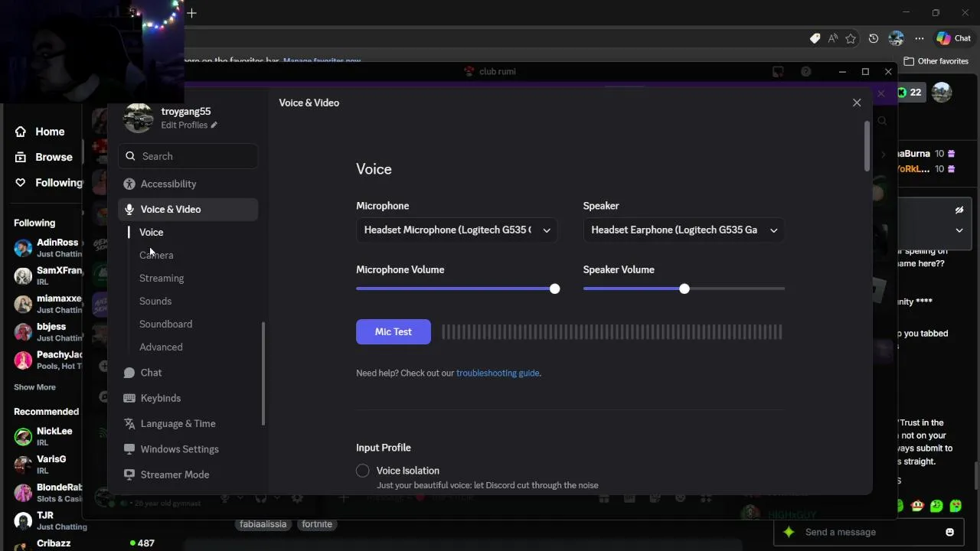
Task: Click the Browse icon in left sidebar
Action: coord(21,157)
